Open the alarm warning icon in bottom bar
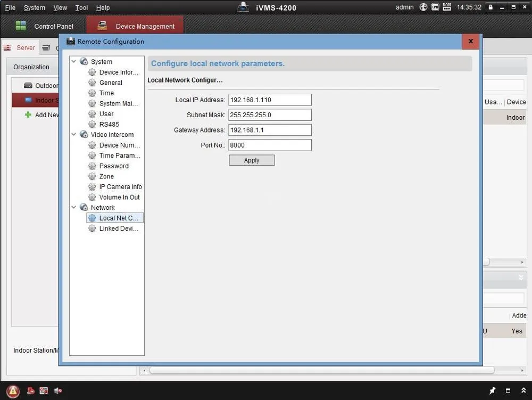 (x=13, y=391)
